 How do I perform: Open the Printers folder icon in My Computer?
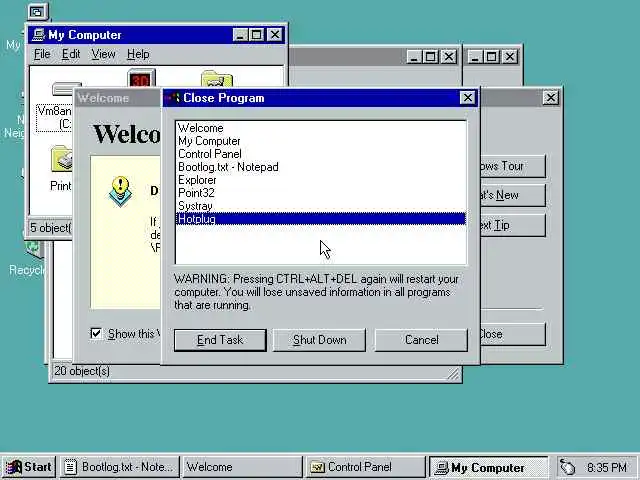61,159
